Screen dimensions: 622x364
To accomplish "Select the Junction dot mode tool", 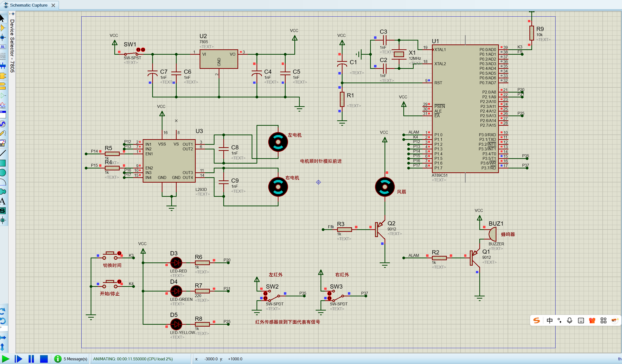I will click(x=3, y=38).
